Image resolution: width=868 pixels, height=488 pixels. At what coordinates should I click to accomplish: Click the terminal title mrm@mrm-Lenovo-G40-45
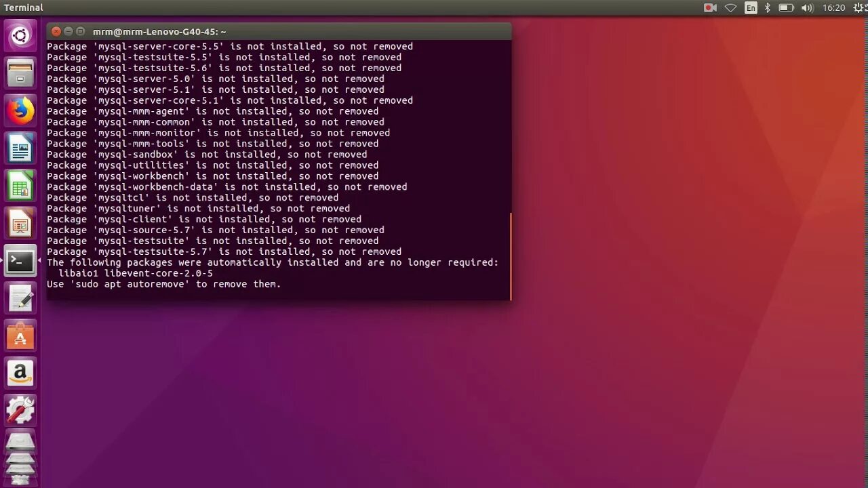(x=159, y=32)
